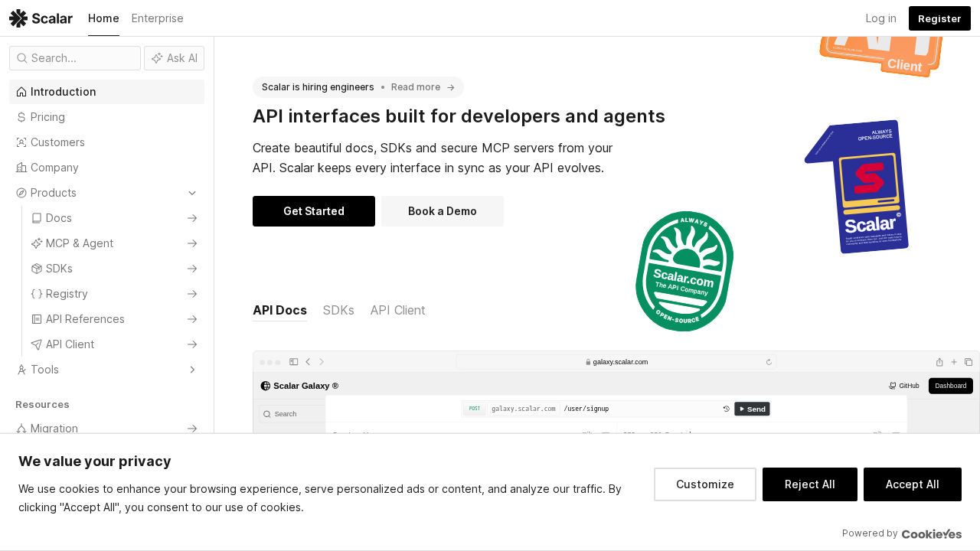Click the Scalar logo in the header
The image size is (980, 551).
click(41, 18)
